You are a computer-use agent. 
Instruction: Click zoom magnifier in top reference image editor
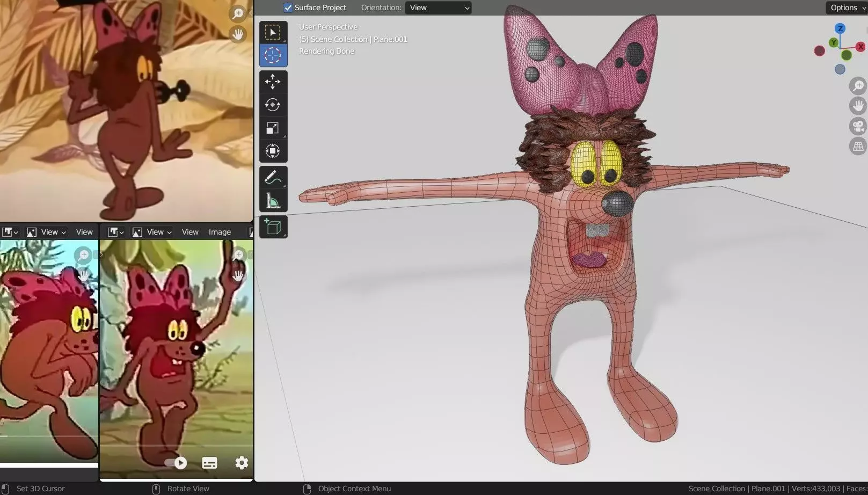click(237, 14)
